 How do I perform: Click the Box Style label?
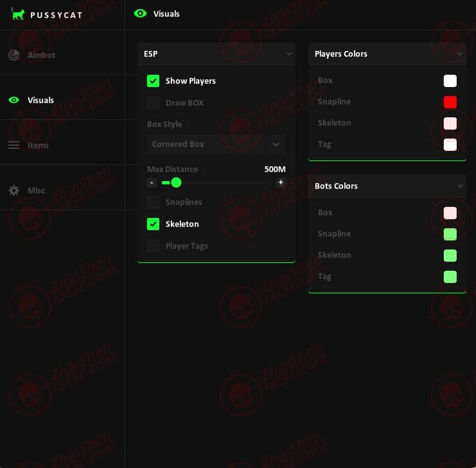(164, 124)
